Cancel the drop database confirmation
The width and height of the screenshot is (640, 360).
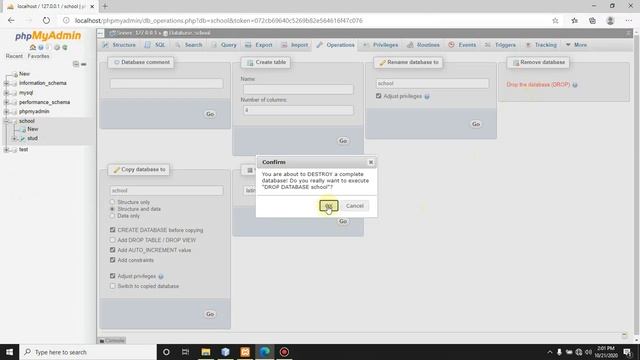click(354, 206)
